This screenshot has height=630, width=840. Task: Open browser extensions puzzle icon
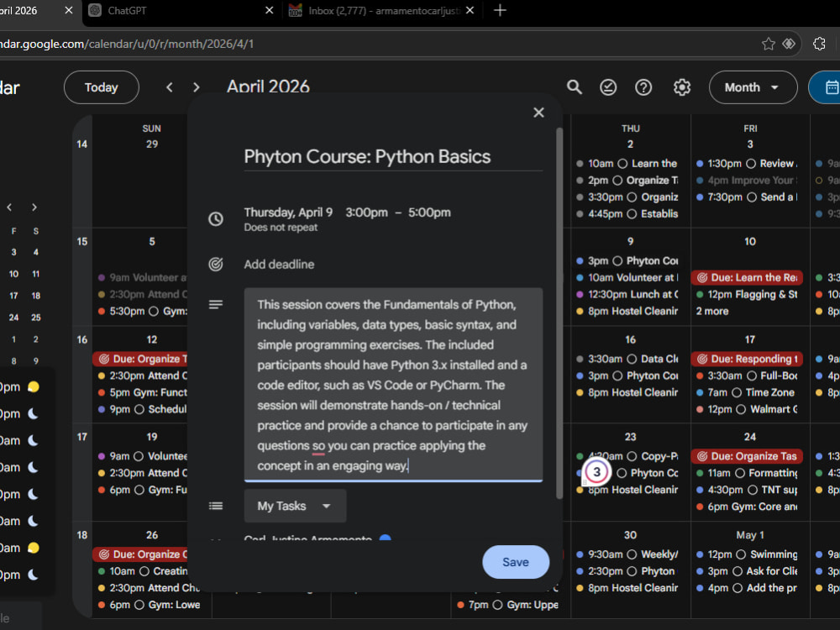click(819, 44)
